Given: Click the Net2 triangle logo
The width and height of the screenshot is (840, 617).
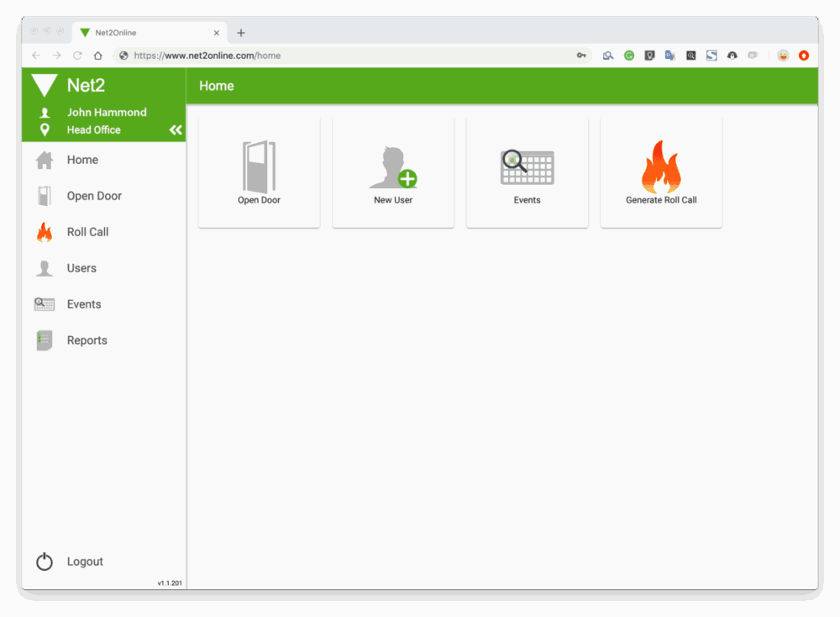Looking at the screenshot, I should pos(45,85).
